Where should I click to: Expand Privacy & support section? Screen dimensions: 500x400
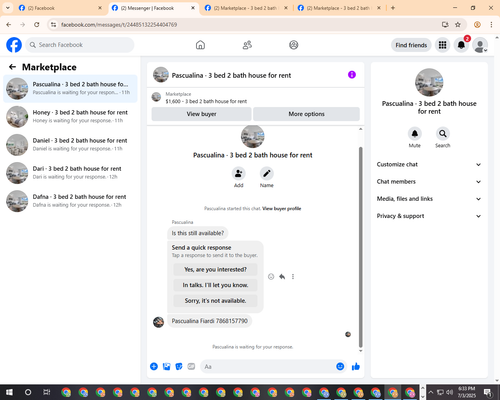click(x=429, y=216)
